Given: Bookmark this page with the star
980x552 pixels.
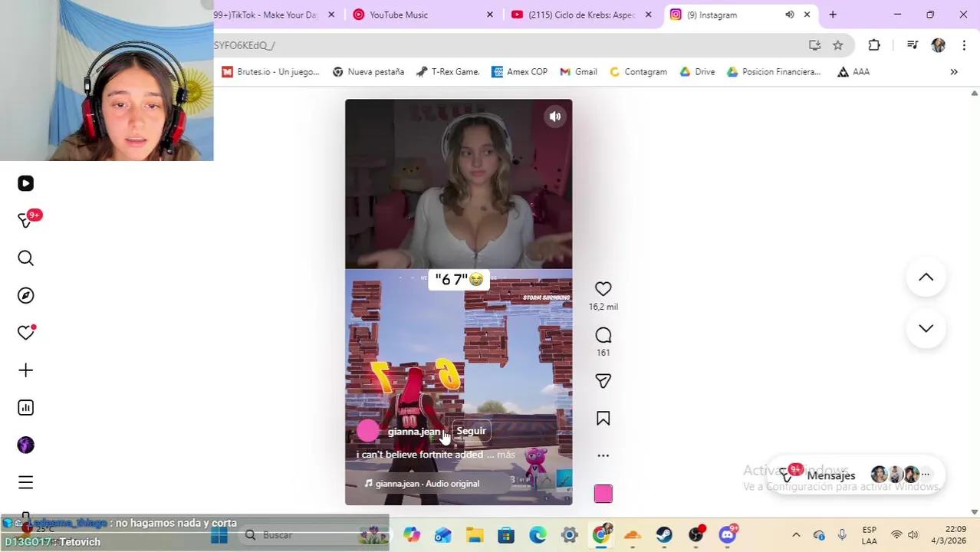Looking at the screenshot, I should pos(838,45).
